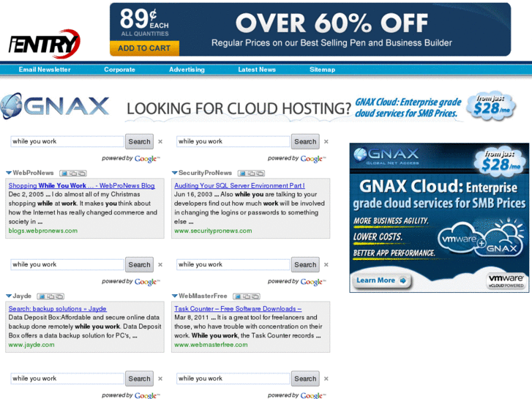532x399 pixels.
Task: Click Search button above SecurityProNews
Action: pyautogui.click(x=305, y=141)
